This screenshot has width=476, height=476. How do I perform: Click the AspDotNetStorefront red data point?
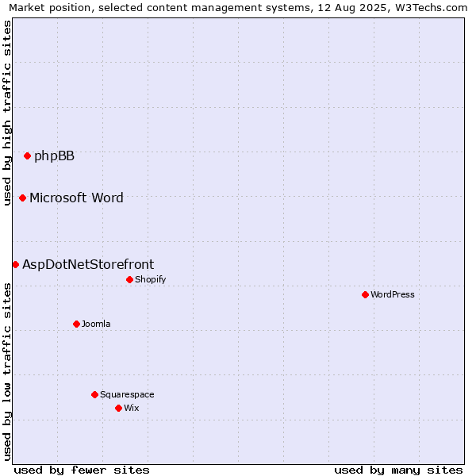click(x=16, y=265)
